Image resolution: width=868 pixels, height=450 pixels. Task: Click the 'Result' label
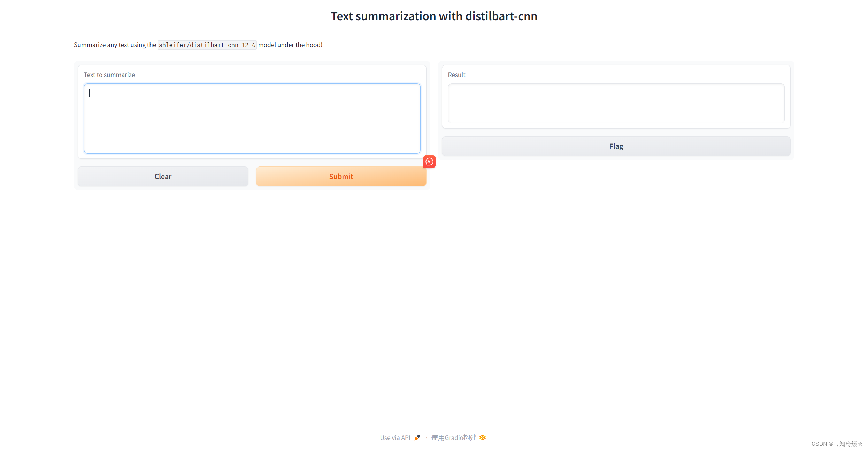coord(456,75)
